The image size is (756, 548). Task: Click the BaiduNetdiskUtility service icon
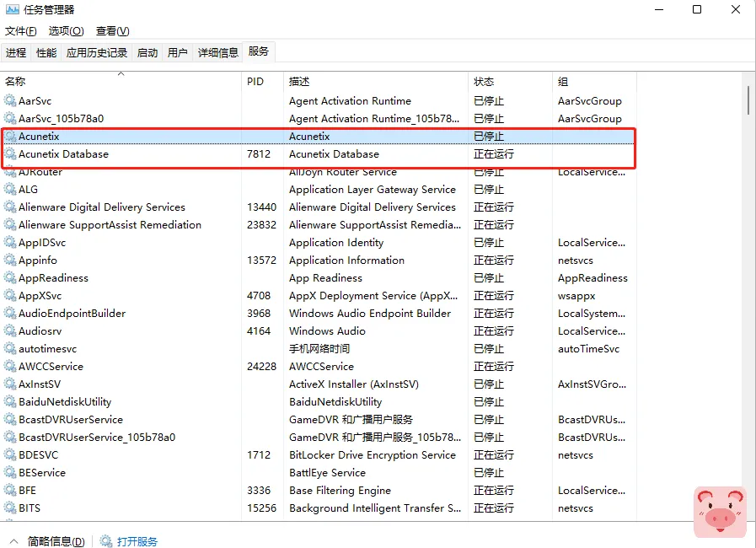(x=10, y=401)
